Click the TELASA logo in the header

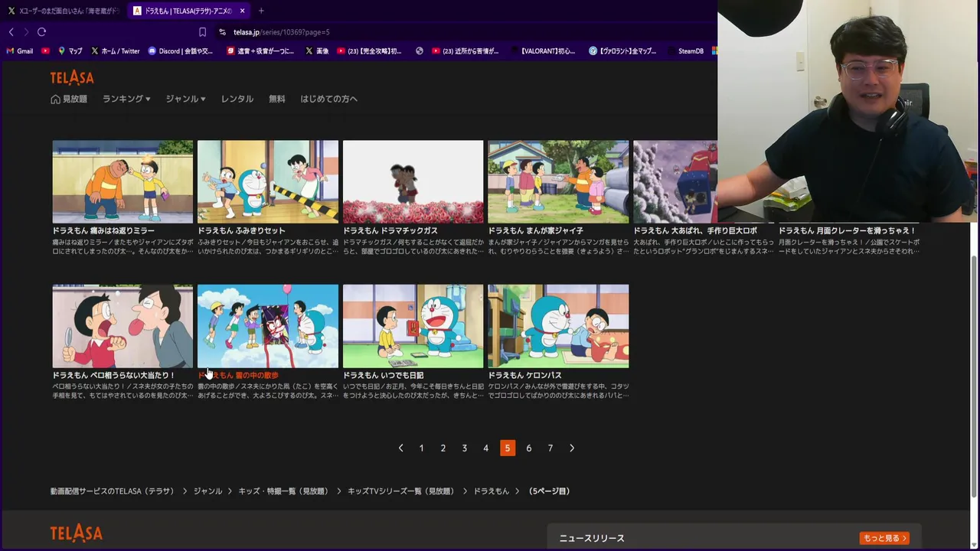coord(72,77)
